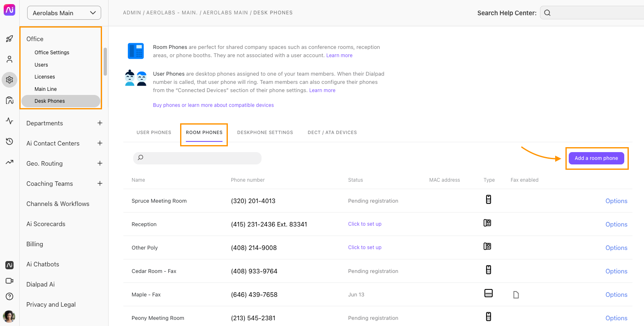The image size is (644, 326).
Task: Open the DECT / ATA Devices tab
Action: coord(332,132)
